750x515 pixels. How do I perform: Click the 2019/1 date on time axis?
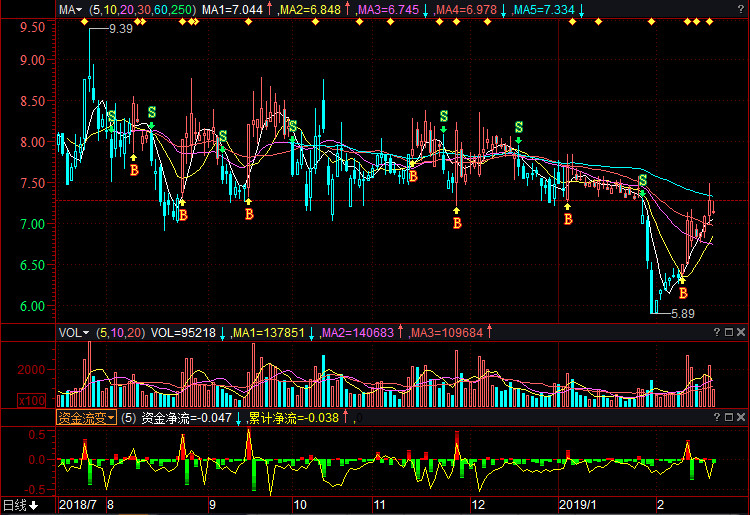pyautogui.click(x=576, y=505)
